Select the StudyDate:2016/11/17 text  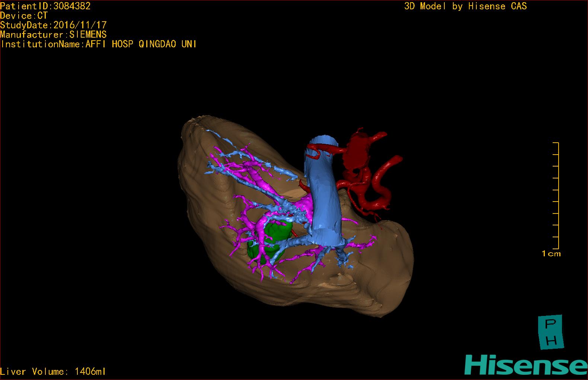coord(54,25)
